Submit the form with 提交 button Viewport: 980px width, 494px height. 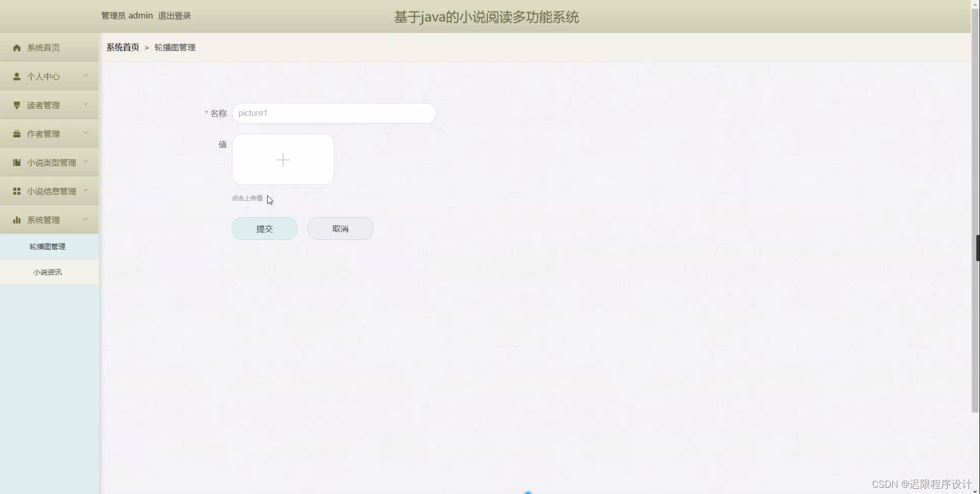(x=265, y=229)
